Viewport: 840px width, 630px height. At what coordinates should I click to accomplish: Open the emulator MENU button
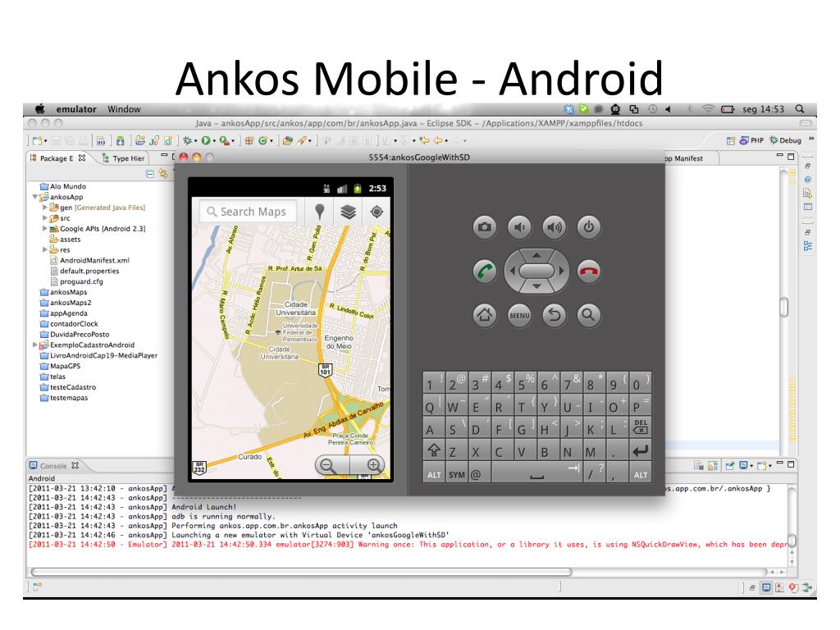[x=519, y=315]
